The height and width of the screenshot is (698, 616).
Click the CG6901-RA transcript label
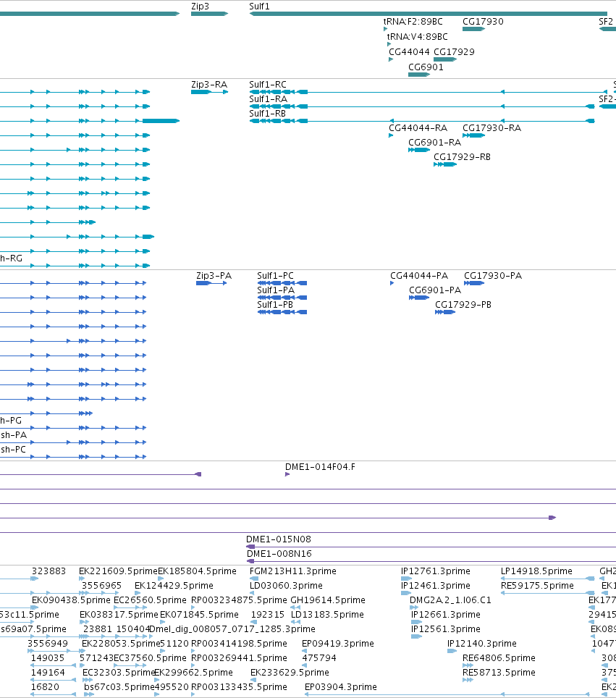[435, 143]
